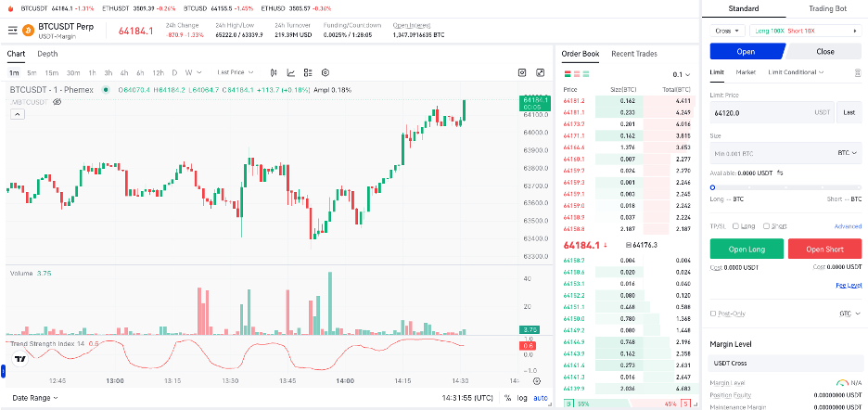Click the candlestick chart type icon
Image resolution: width=868 pixels, height=410 pixels.
click(x=274, y=72)
